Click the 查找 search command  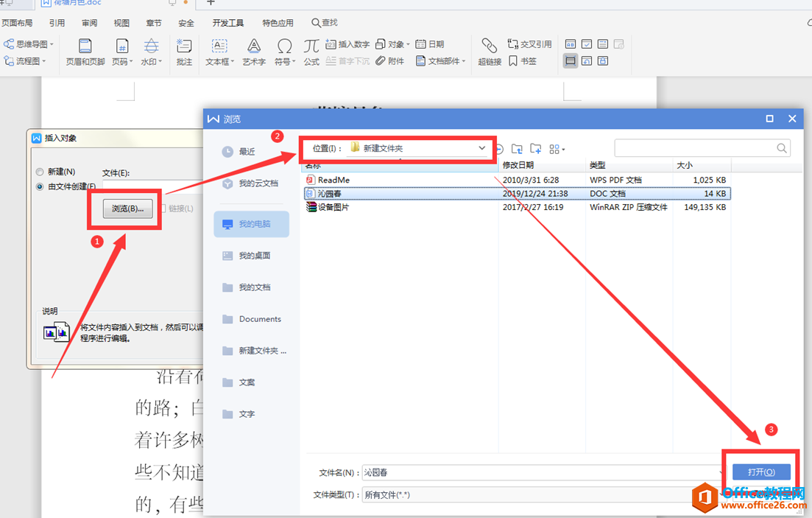(324, 23)
